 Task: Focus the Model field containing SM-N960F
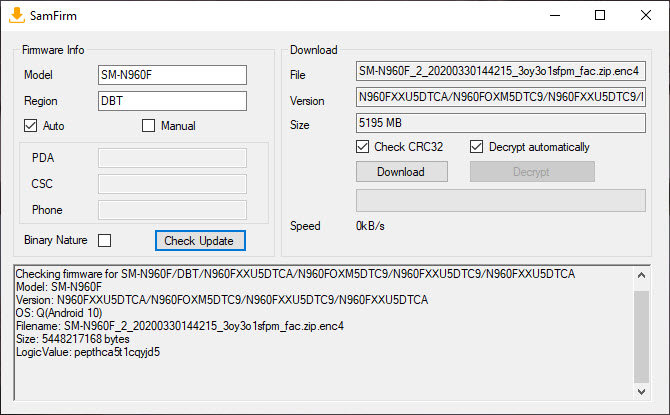click(x=172, y=75)
